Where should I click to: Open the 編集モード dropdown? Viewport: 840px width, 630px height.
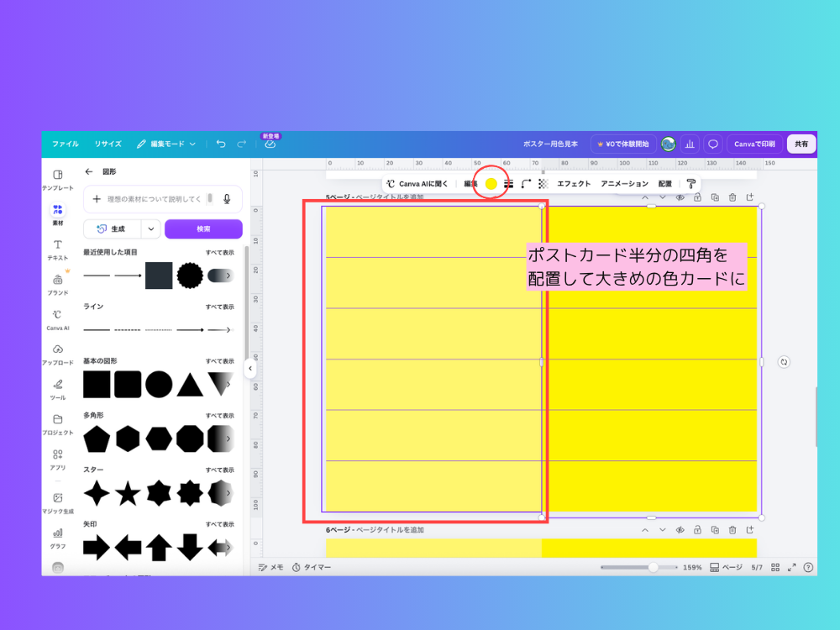pos(166,144)
